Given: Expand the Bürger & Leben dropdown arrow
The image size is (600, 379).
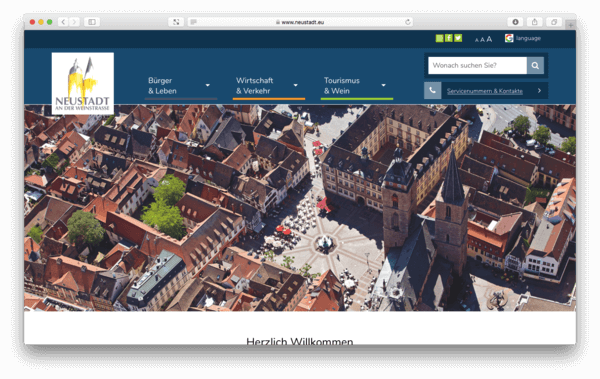Looking at the screenshot, I should pos(208,85).
